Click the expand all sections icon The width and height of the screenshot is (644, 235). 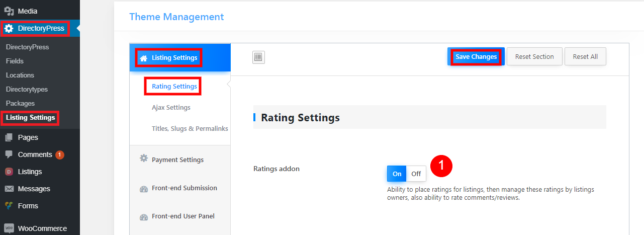click(x=258, y=57)
